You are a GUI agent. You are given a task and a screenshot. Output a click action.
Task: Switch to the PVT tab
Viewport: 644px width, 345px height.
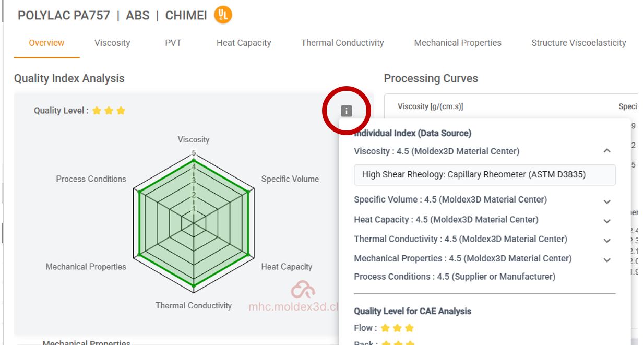coord(173,43)
